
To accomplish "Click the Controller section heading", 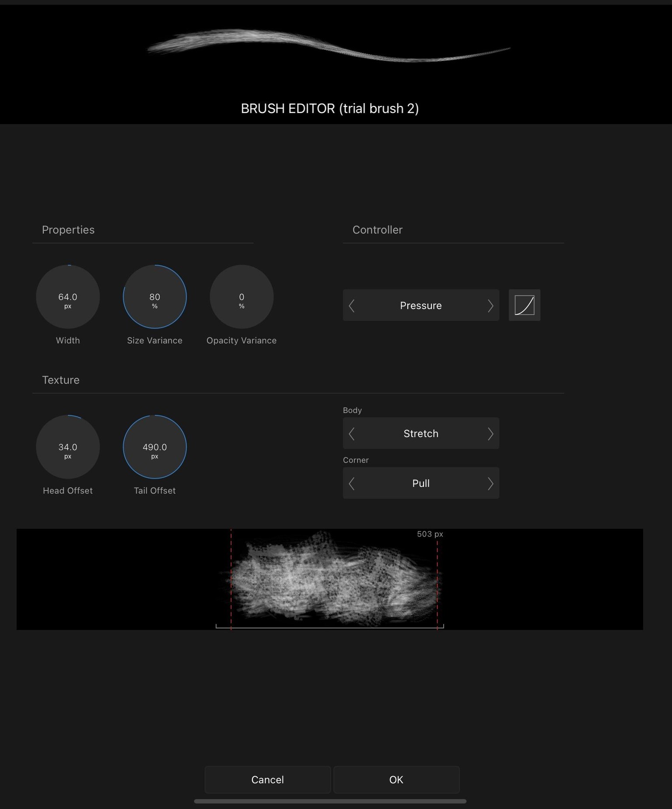I will click(x=378, y=230).
